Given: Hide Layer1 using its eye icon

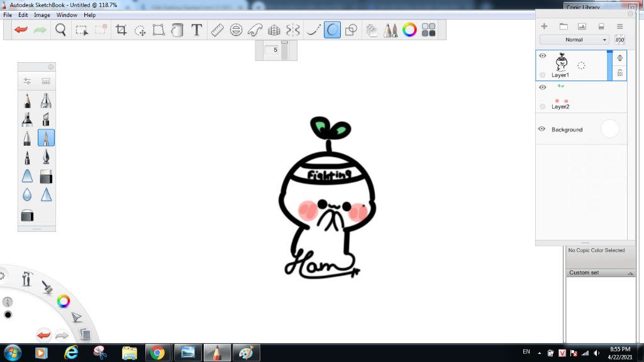Looking at the screenshot, I should [543, 56].
